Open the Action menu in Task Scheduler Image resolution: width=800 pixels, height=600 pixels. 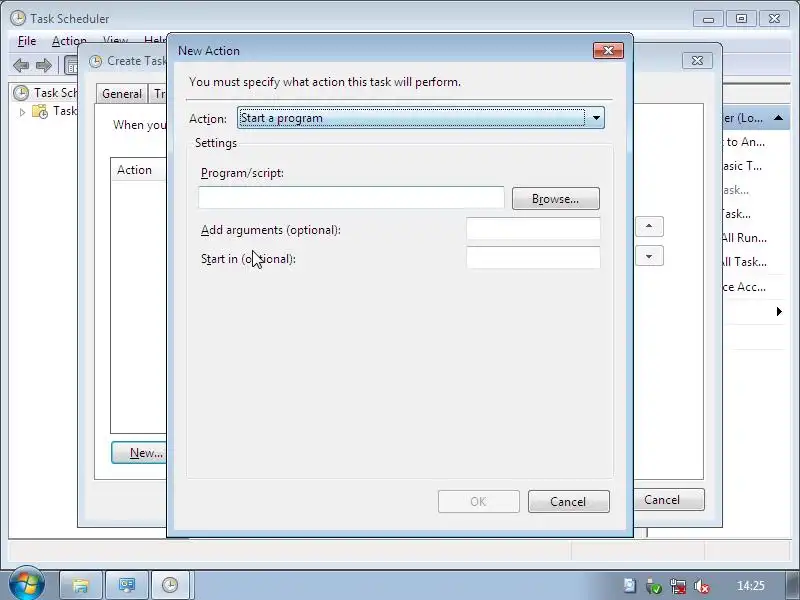click(69, 41)
